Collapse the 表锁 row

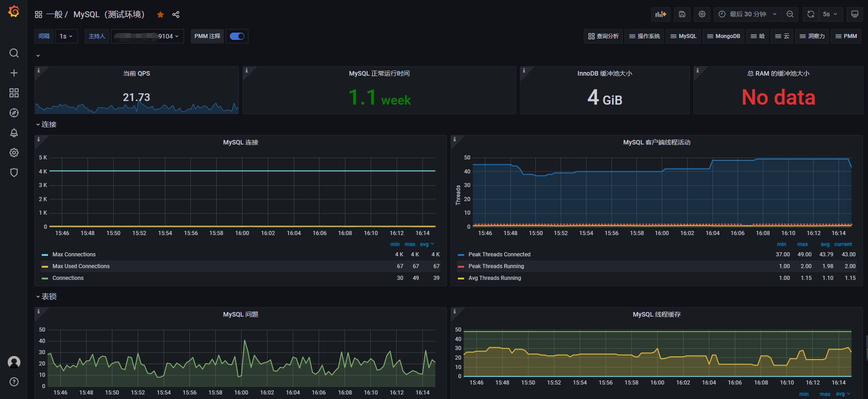click(46, 296)
